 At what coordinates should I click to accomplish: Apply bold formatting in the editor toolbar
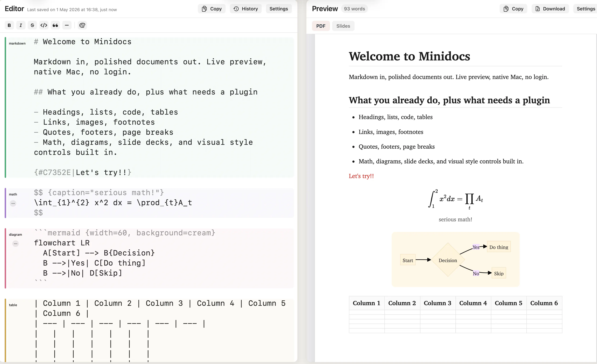pyautogui.click(x=9, y=25)
